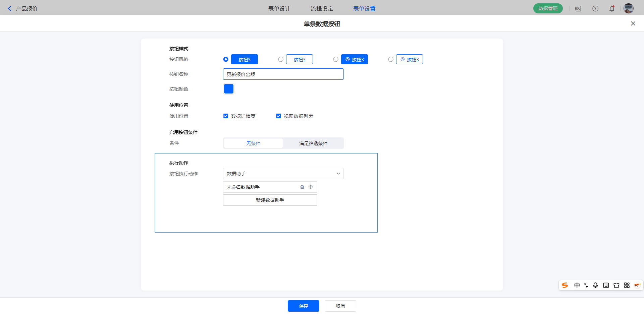Open the help question mark icon
The width and height of the screenshot is (644, 314).
(x=595, y=9)
